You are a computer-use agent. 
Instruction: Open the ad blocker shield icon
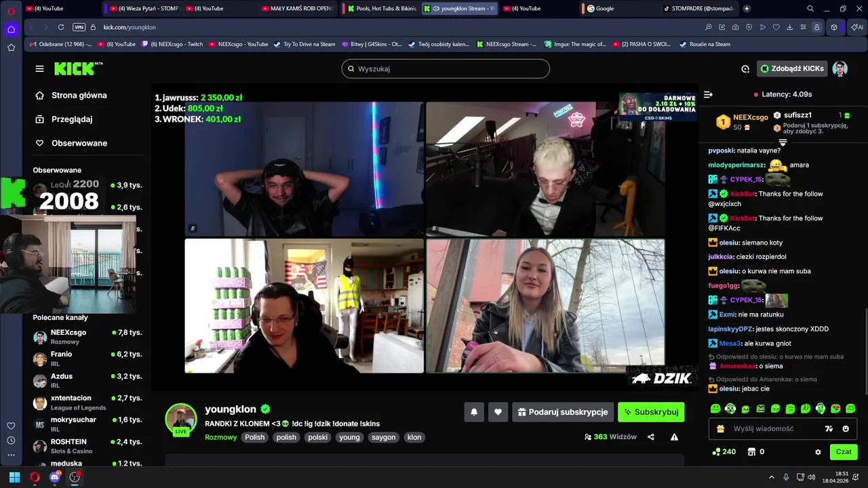tap(749, 27)
